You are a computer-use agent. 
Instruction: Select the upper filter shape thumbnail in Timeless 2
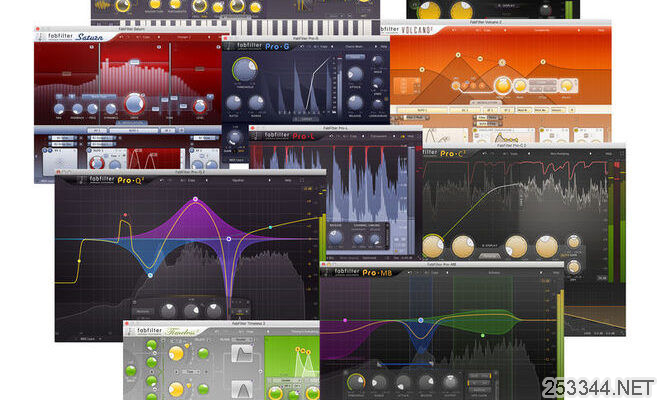coord(242,353)
